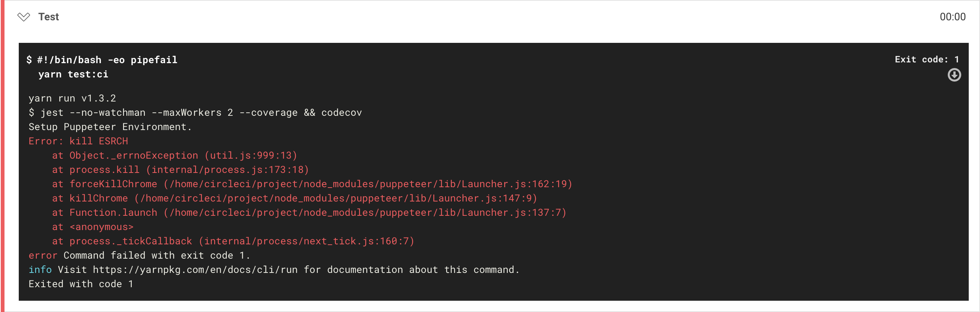This screenshot has width=980, height=312.
Task: Click the forceKillChrome stack trace line
Action: click(312, 184)
